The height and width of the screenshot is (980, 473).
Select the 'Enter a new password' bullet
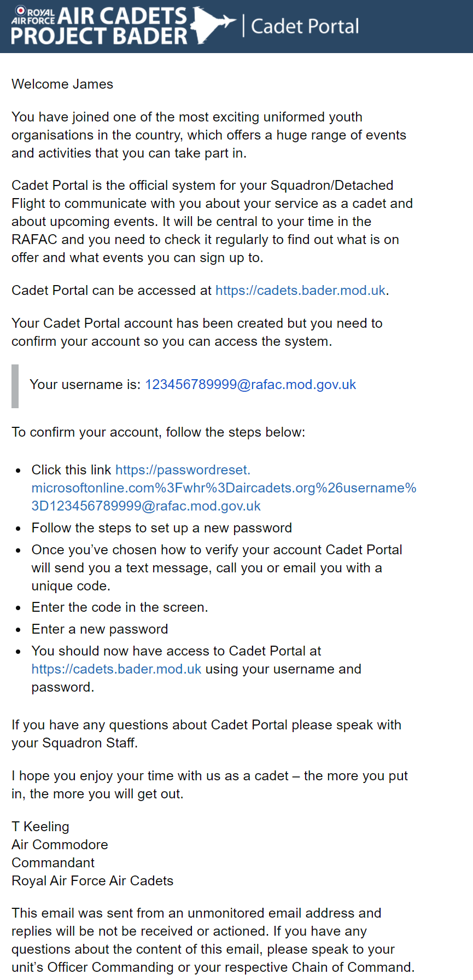(x=100, y=629)
